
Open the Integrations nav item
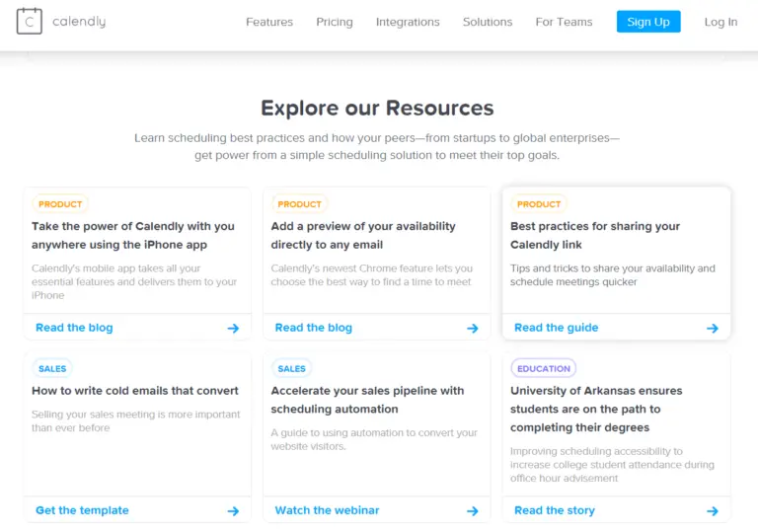pyautogui.click(x=408, y=22)
